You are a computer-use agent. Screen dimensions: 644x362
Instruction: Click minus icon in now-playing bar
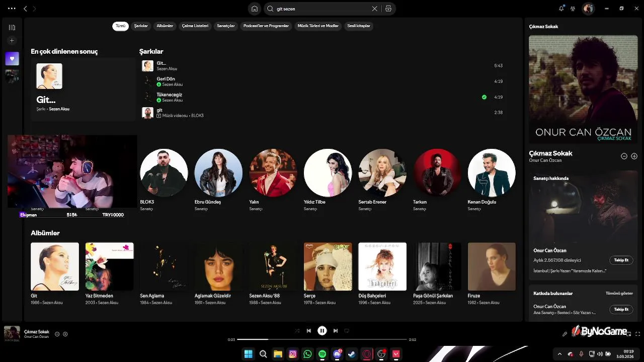point(57,334)
